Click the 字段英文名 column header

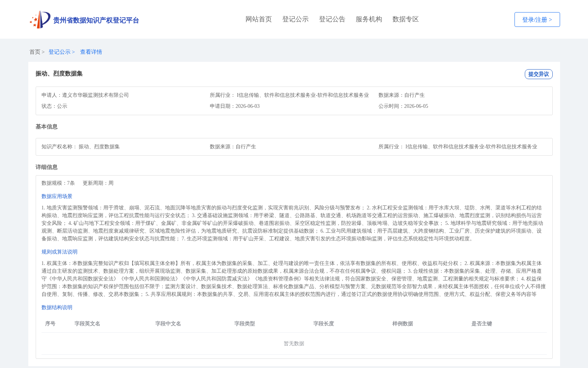(87, 323)
